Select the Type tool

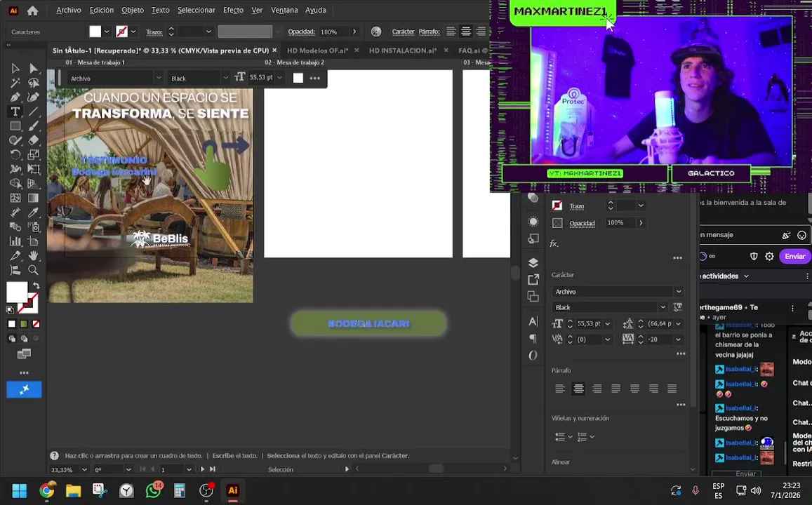coord(15,112)
